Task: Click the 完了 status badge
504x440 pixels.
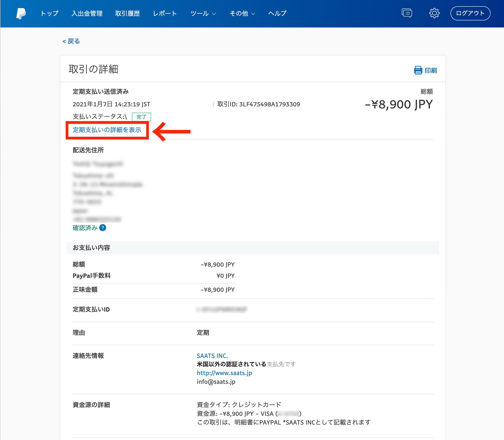Action: [142, 117]
